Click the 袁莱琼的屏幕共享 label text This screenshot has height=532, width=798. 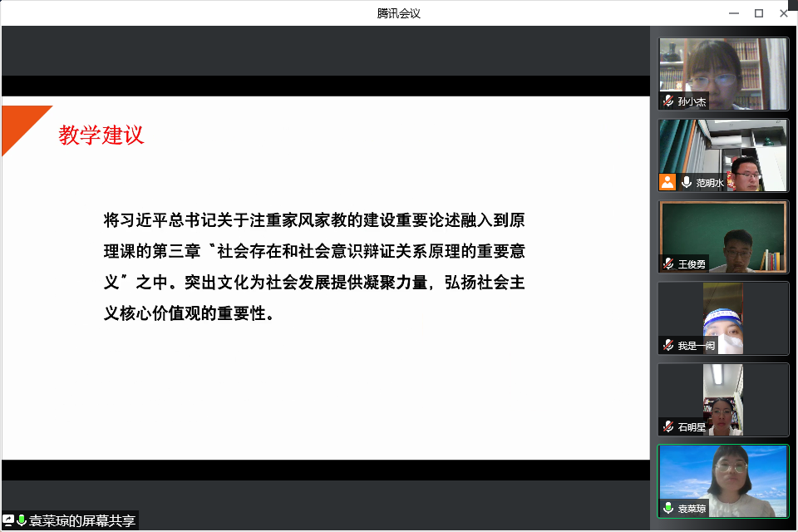coord(81,521)
